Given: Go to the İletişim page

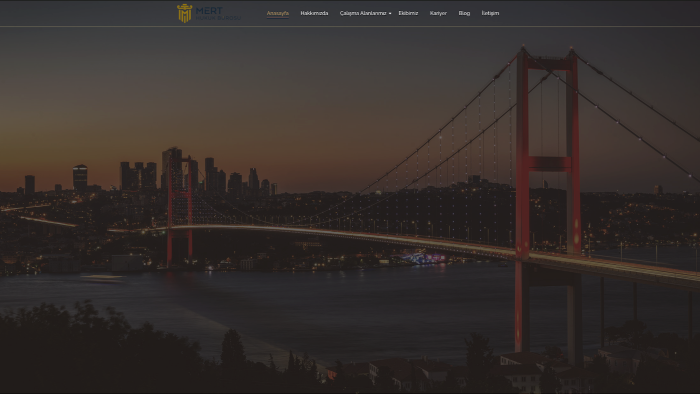Looking at the screenshot, I should pos(490,13).
